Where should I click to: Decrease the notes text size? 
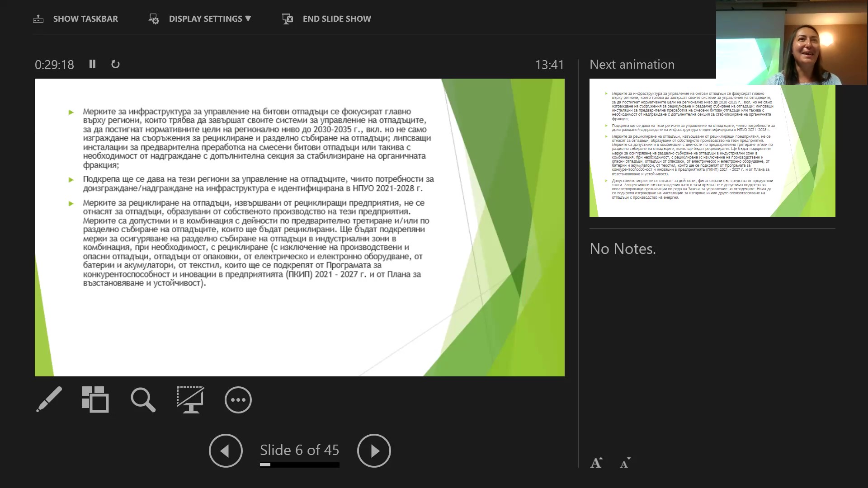(x=625, y=463)
